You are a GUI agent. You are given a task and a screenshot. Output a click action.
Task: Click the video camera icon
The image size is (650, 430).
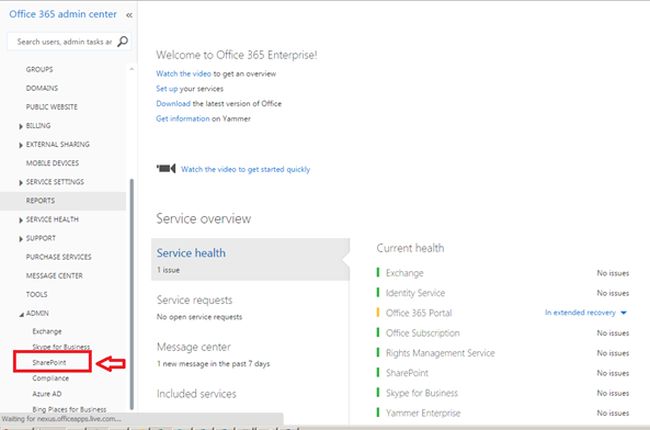tap(166, 168)
